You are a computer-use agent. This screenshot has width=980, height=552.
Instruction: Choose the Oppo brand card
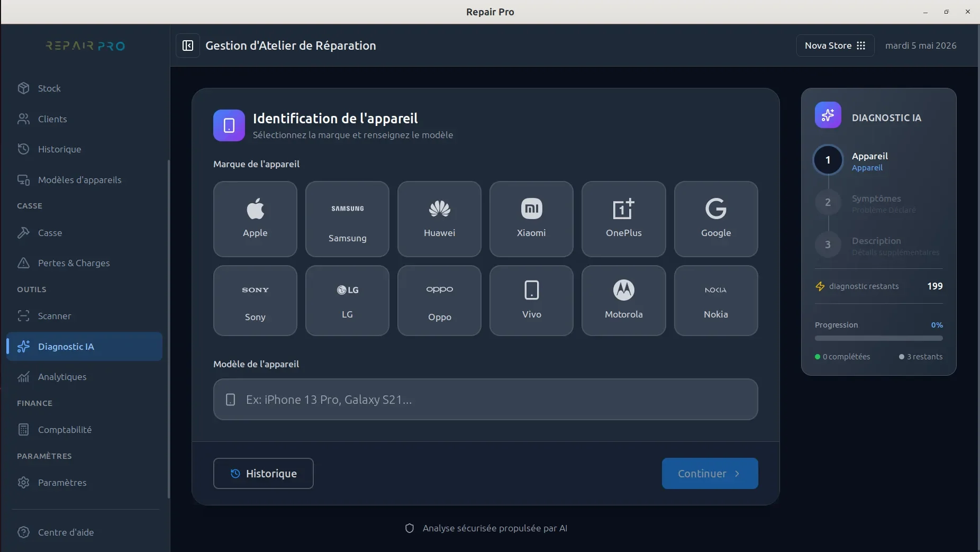pyautogui.click(x=439, y=301)
